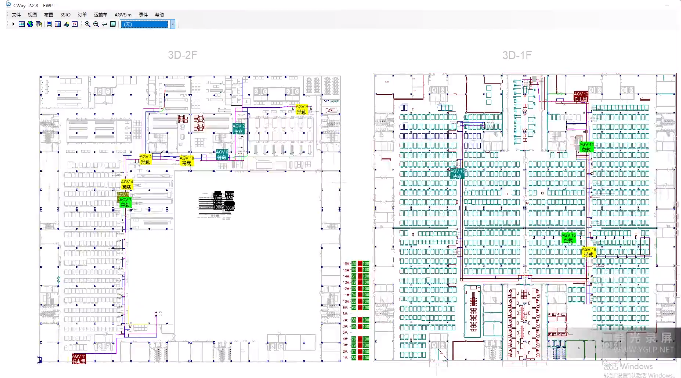Viewport: 681px width, 378px height.
Task: Open the dropdown arrow of the blue combo box
Action: [172, 24]
